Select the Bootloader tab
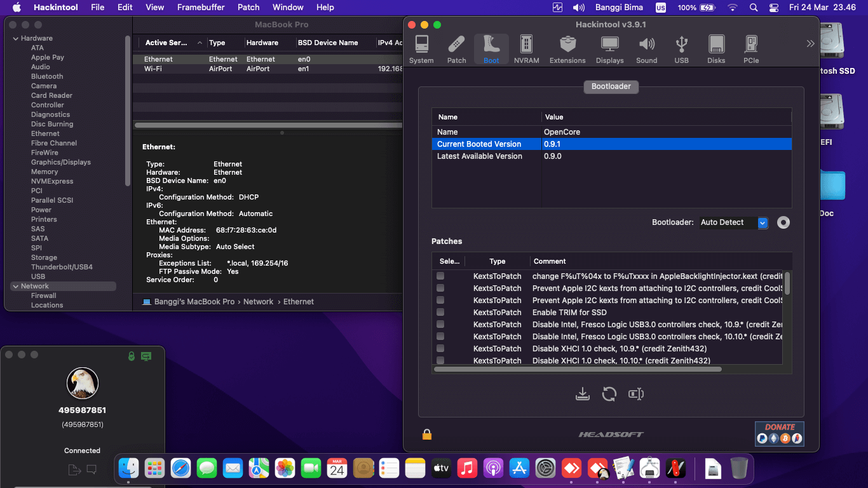 (x=611, y=86)
